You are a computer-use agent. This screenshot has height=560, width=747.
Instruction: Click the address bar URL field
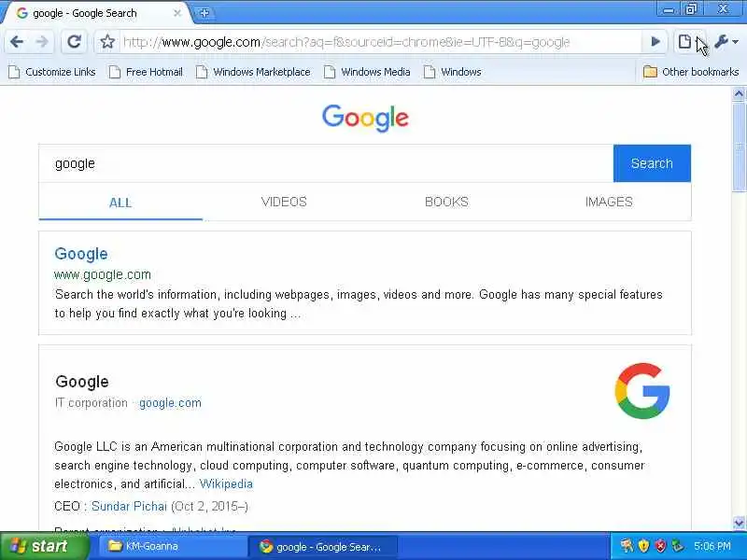pyautogui.click(x=379, y=42)
